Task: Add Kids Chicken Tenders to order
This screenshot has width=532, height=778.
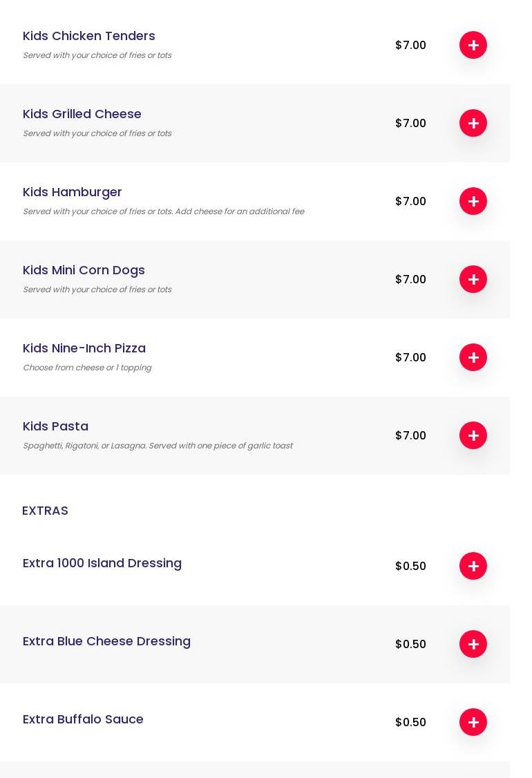Action: pyautogui.click(x=473, y=45)
